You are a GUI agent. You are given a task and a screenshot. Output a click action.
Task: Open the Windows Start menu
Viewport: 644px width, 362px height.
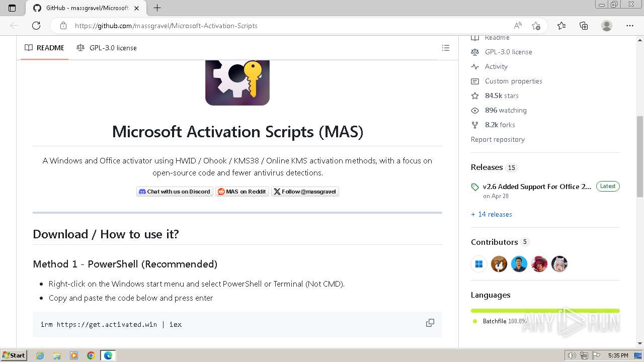(x=14, y=355)
